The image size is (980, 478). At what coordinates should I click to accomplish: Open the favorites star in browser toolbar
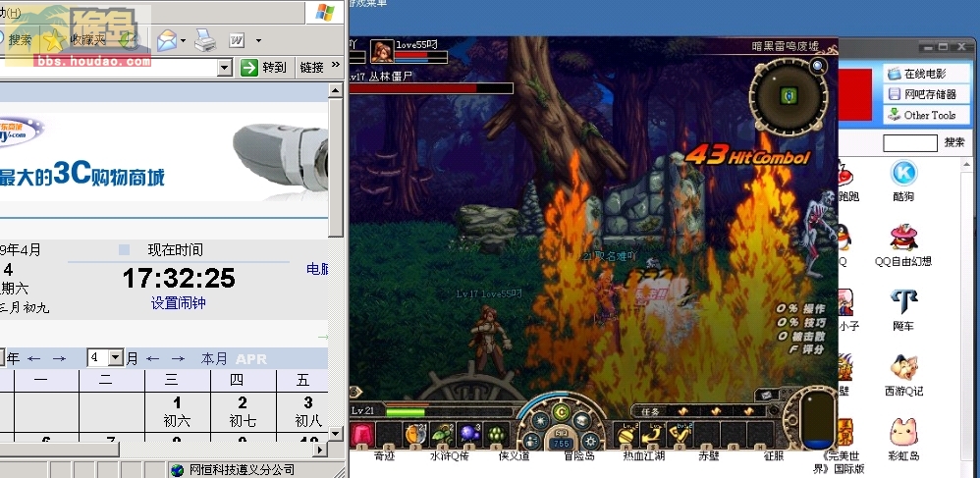point(54,40)
